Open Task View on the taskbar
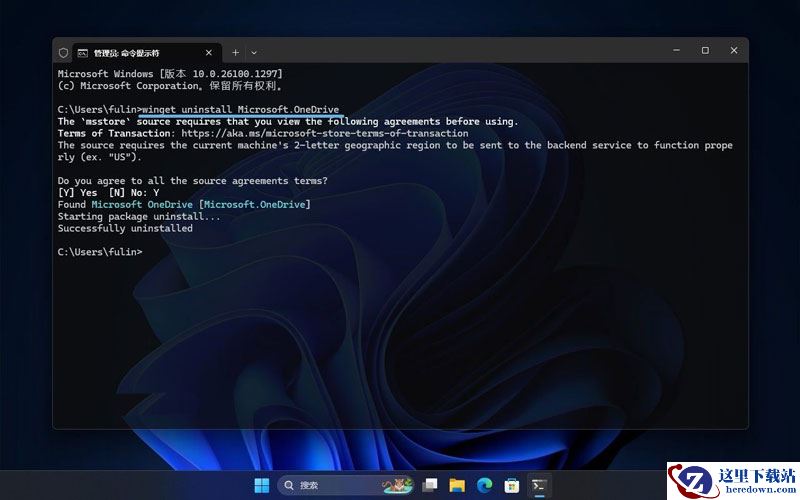The width and height of the screenshot is (800, 500). click(x=430, y=485)
